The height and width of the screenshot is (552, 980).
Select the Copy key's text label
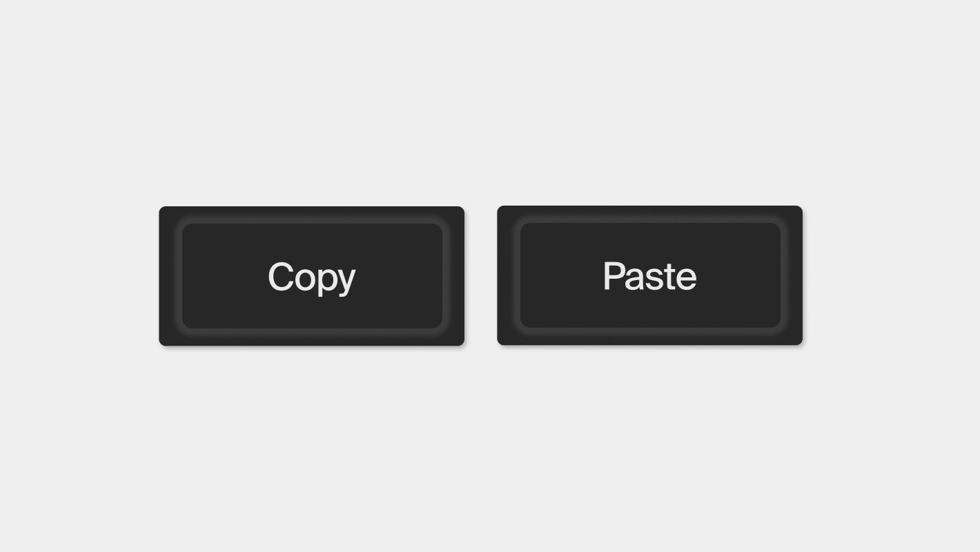(x=311, y=277)
